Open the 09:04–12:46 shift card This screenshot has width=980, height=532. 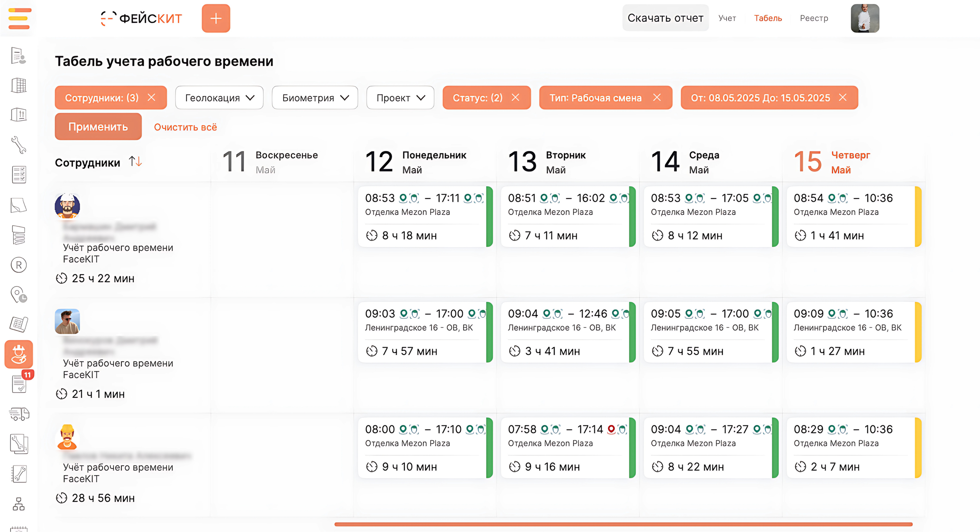(568, 332)
